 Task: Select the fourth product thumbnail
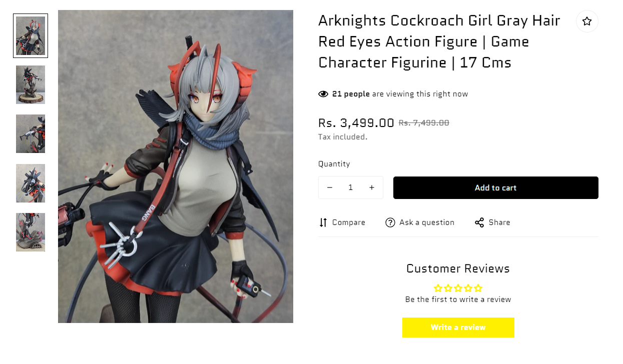point(31,183)
